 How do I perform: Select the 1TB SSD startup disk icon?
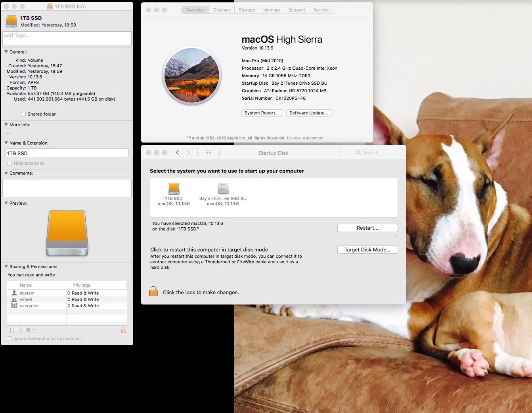point(174,188)
